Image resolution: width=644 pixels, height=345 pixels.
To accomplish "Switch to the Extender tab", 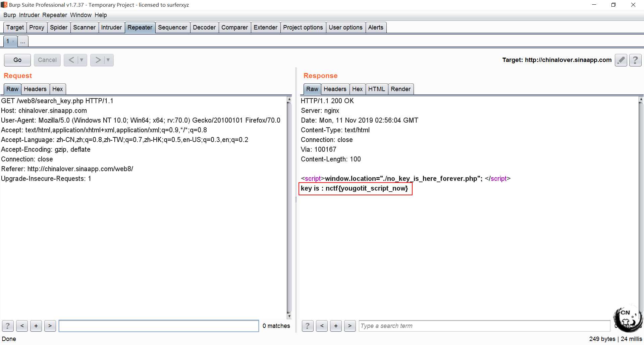I will (265, 27).
